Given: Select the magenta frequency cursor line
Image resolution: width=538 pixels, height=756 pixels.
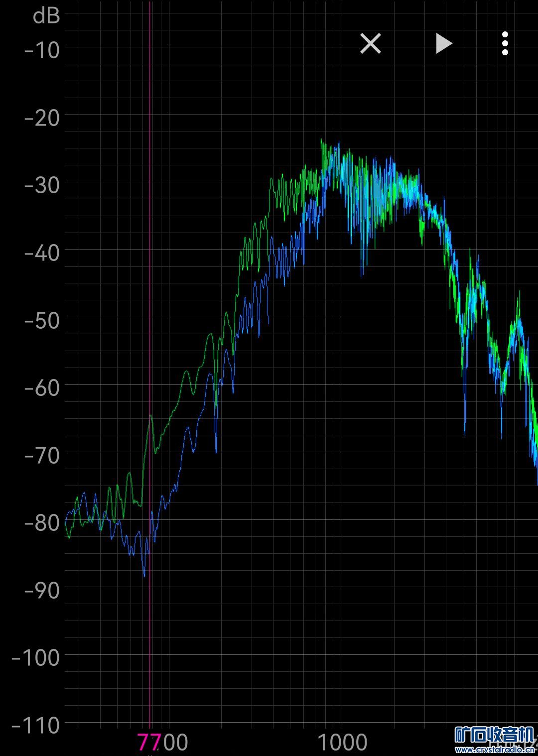Looking at the screenshot, I should 150,367.
